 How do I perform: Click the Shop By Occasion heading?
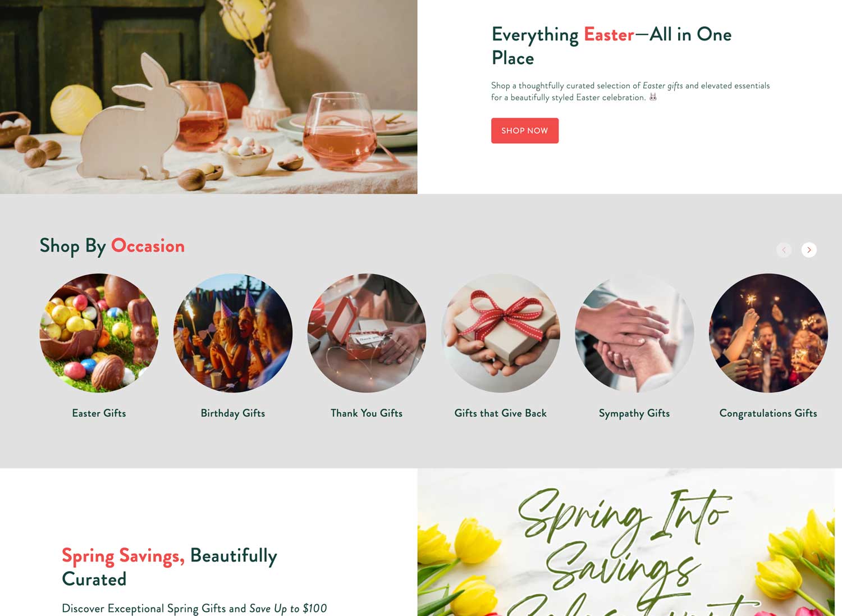point(112,246)
